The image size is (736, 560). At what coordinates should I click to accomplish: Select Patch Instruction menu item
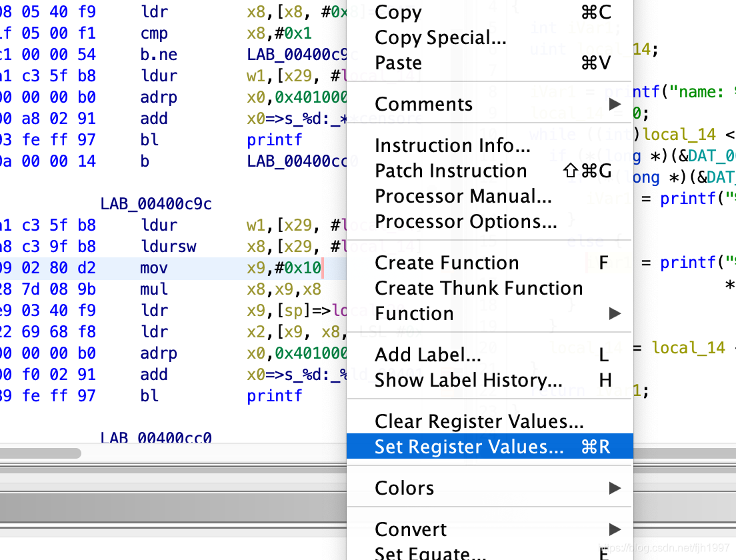(489, 171)
